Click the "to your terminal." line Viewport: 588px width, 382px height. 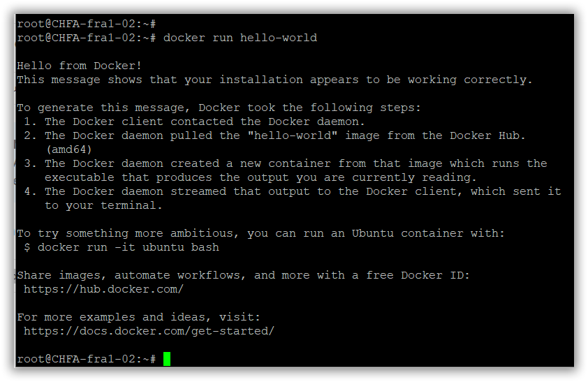103,205
